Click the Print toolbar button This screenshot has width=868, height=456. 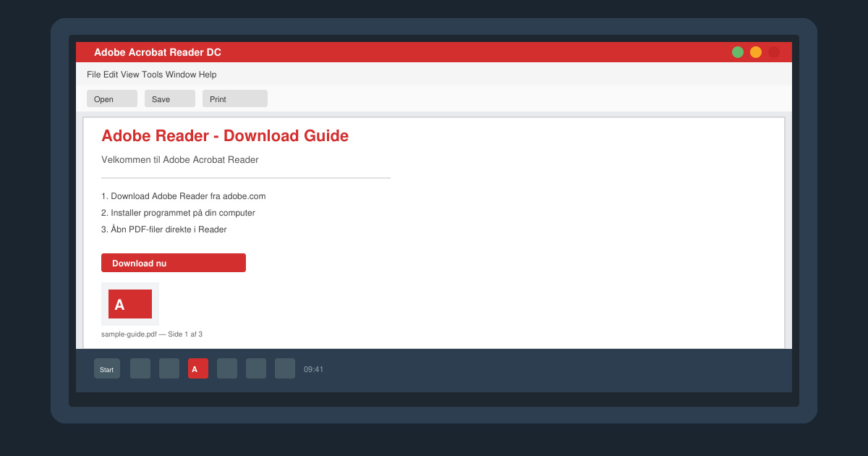point(235,98)
